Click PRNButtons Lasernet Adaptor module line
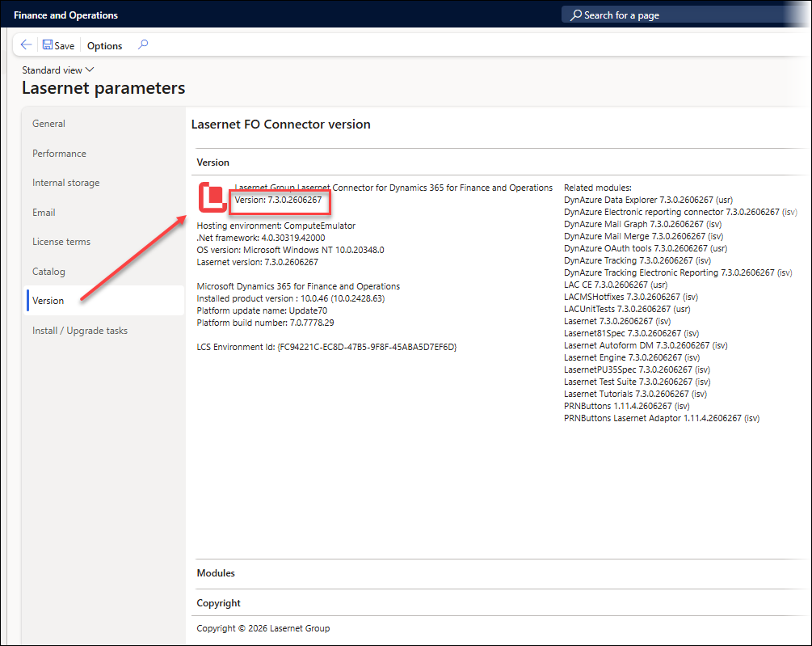Image resolution: width=812 pixels, height=646 pixels. (x=662, y=418)
